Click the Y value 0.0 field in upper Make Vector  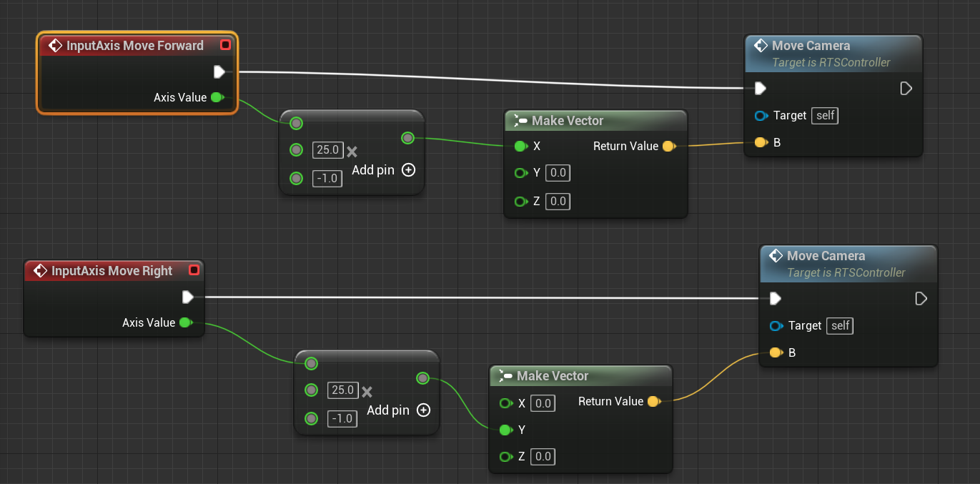click(558, 173)
